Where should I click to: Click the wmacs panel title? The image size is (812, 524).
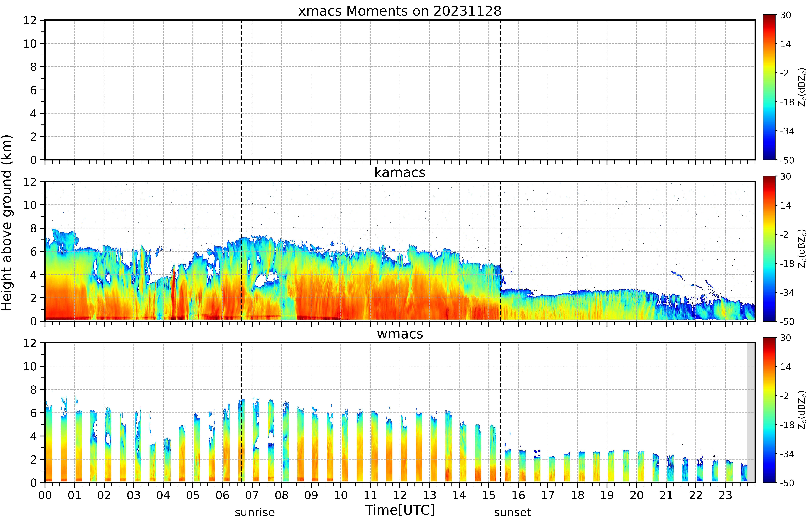[400, 334]
